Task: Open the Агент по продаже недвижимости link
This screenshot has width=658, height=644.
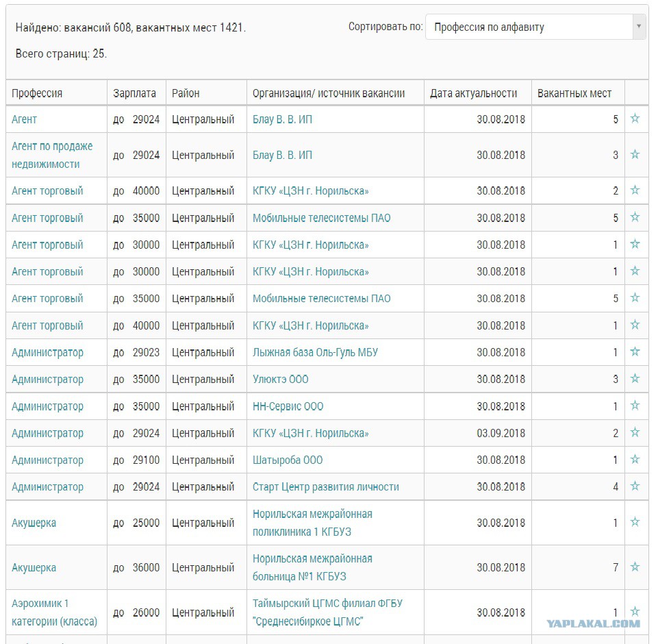Action: pyautogui.click(x=52, y=155)
